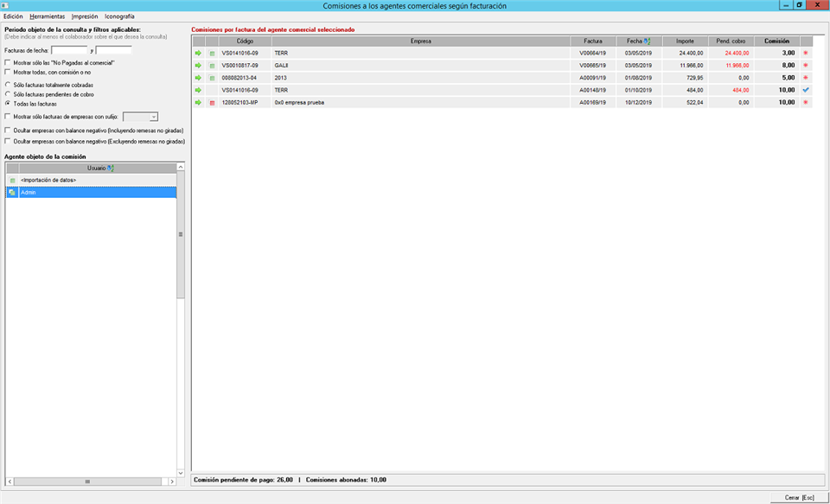Click red asterisk icon on invoice A00091/19
830x504 pixels.
[x=806, y=77]
